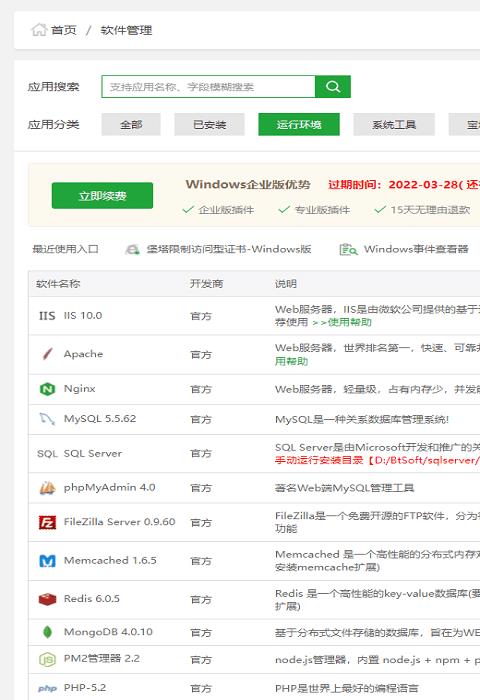This screenshot has height=700, width=480.
Task: Click 官方 developer cell for Nginx
Action: (x=200, y=389)
